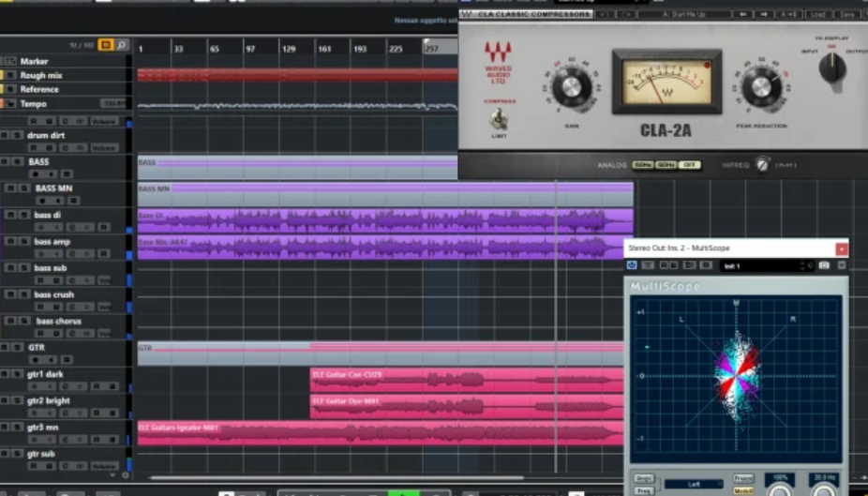This screenshot has width=868, height=496.
Task: Click the track search magnifier icon
Action: click(x=122, y=44)
